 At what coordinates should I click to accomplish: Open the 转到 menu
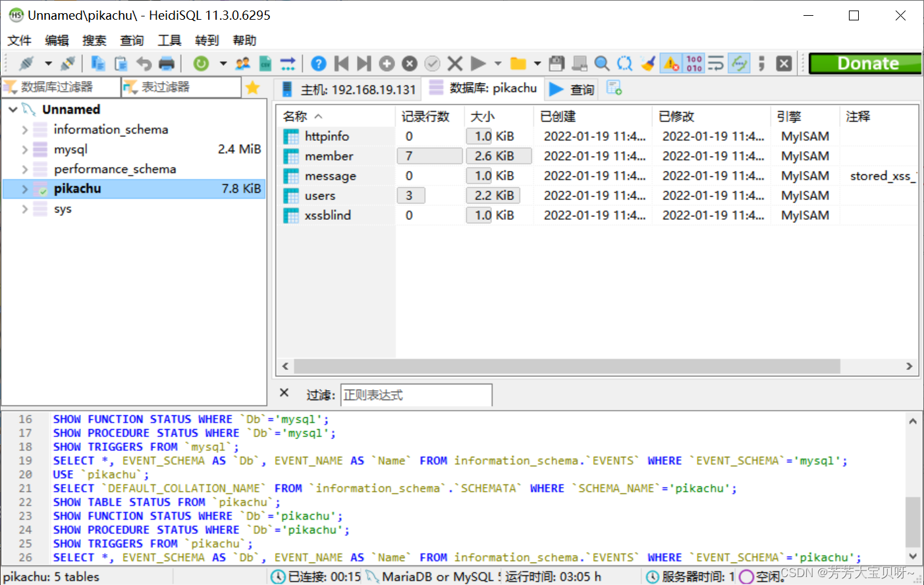[207, 40]
